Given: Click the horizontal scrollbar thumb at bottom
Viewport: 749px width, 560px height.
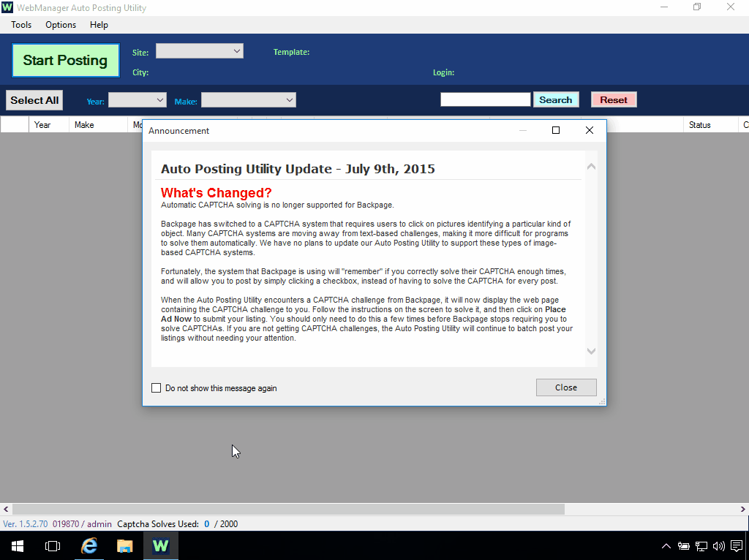Looking at the screenshot, I should click(288, 509).
